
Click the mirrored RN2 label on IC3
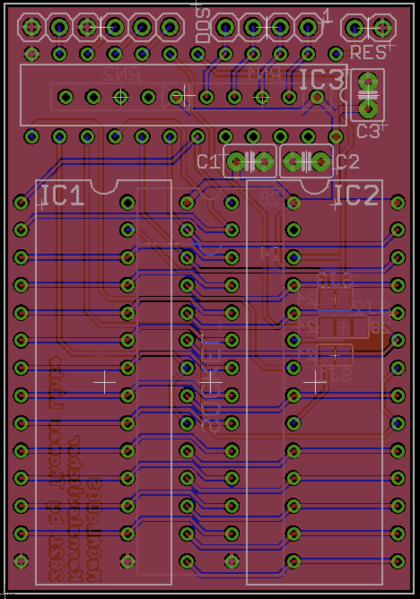pos(121,74)
